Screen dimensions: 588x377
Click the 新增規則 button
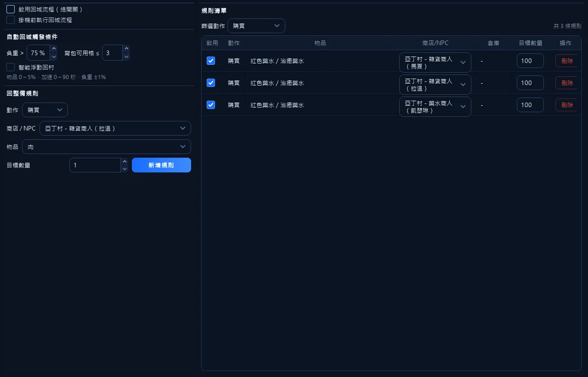click(x=161, y=165)
